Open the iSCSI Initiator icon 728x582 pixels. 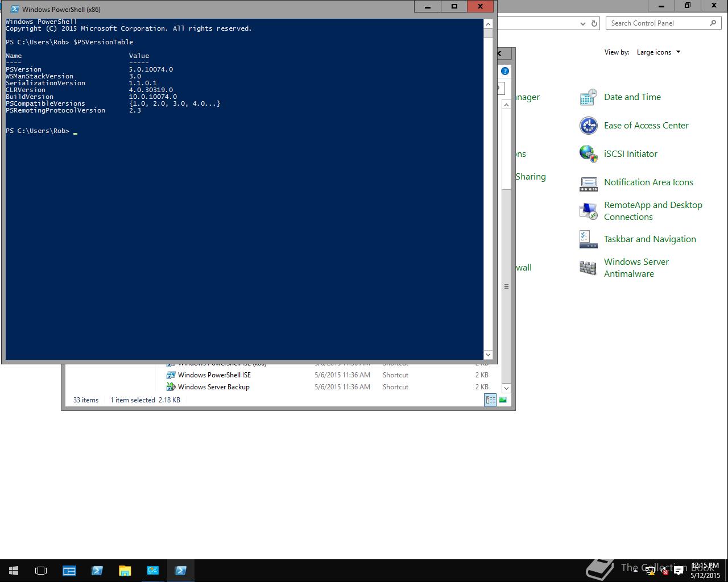tap(588, 154)
